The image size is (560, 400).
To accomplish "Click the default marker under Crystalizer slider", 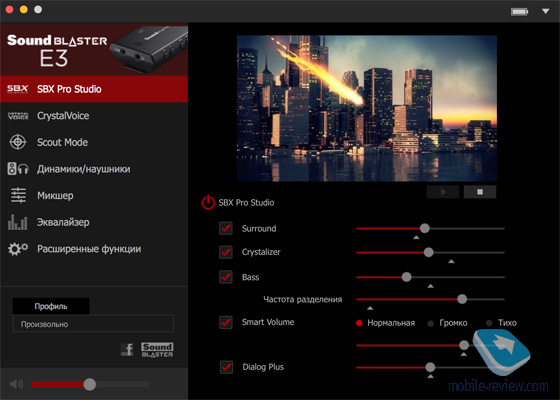I will [451, 261].
